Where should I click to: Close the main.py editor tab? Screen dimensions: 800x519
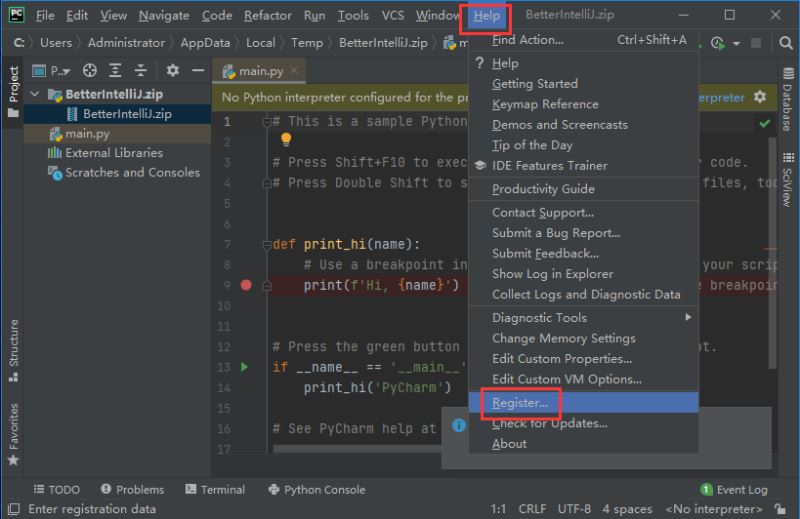pos(294,70)
